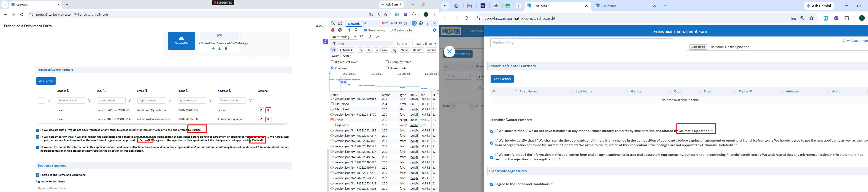
Task: Uncheck the Overview checkbox in DevTools
Action: pyautogui.click(x=332, y=68)
